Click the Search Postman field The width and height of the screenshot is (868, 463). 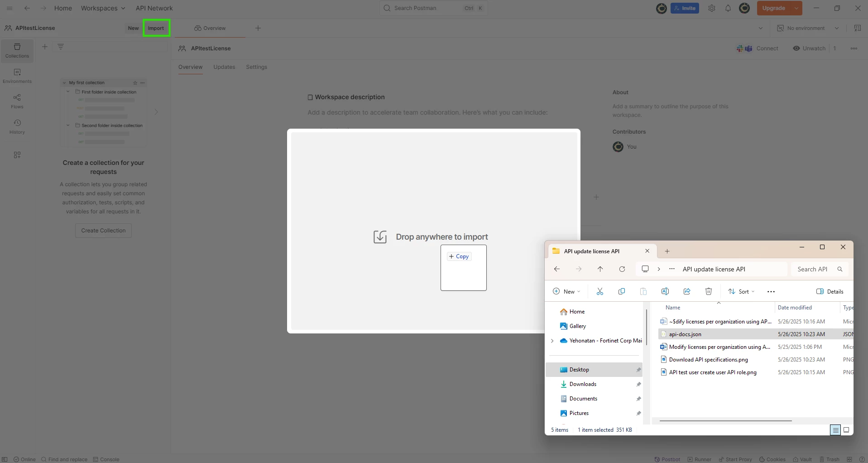433,8
